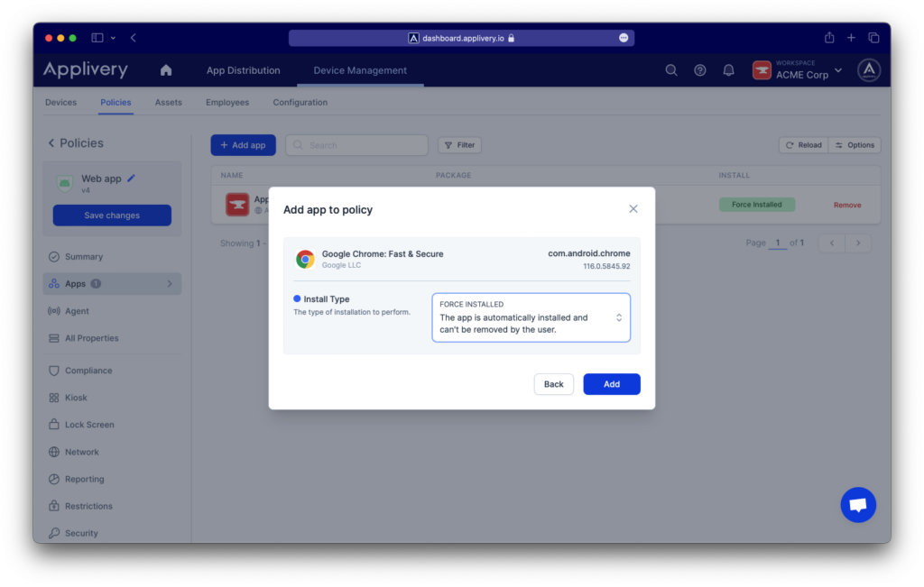Screen dimensions: 924x587
Task: Click Remove on the app row
Action: tap(846, 205)
